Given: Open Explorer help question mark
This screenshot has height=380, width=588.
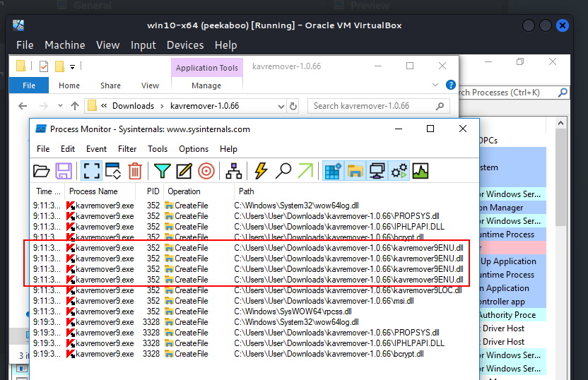Looking at the screenshot, I should (451, 85).
